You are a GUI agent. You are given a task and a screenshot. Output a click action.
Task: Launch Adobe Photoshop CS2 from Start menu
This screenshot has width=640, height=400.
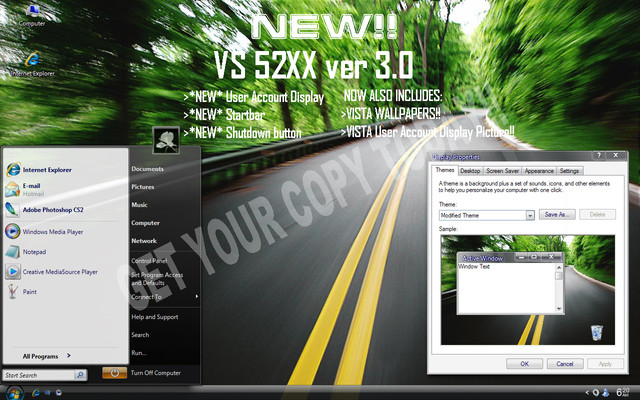tap(45, 209)
